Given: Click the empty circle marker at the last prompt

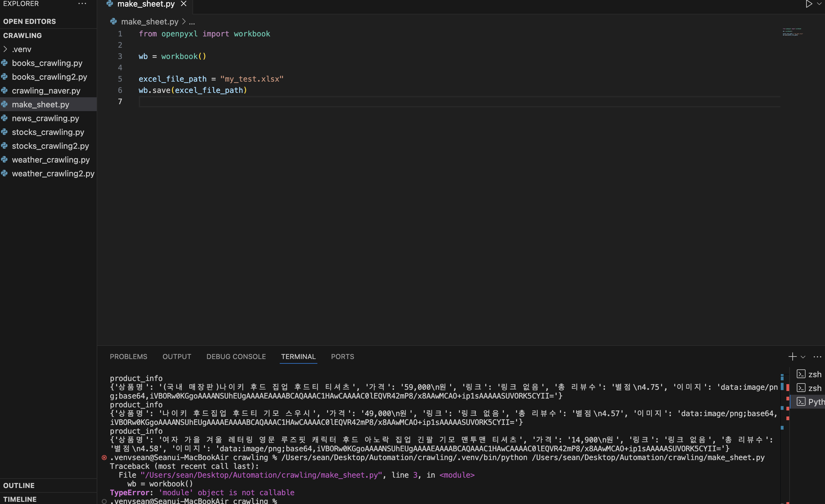Looking at the screenshot, I should pyautogui.click(x=104, y=501).
